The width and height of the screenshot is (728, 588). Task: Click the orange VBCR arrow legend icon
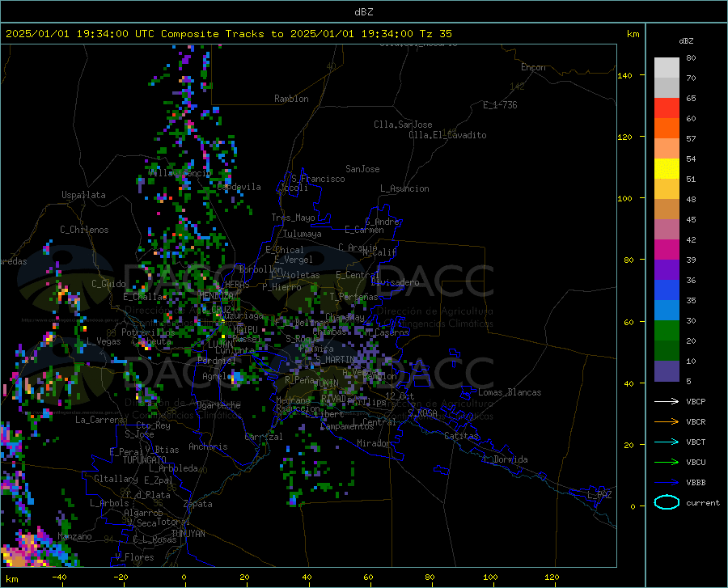pyautogui.click(x=667, y=421)
